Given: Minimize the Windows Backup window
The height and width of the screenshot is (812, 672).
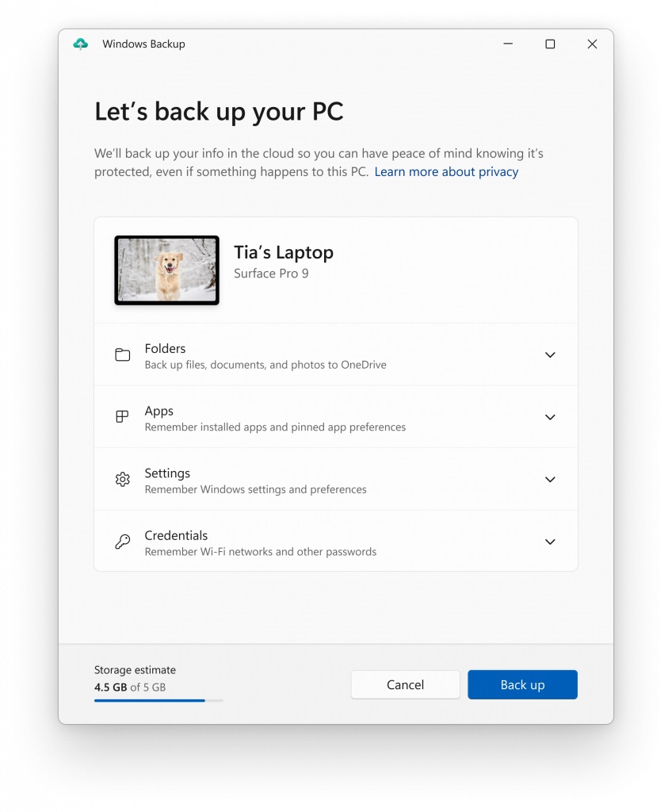Looking at the screenshot, I should (x=507, y=44).
